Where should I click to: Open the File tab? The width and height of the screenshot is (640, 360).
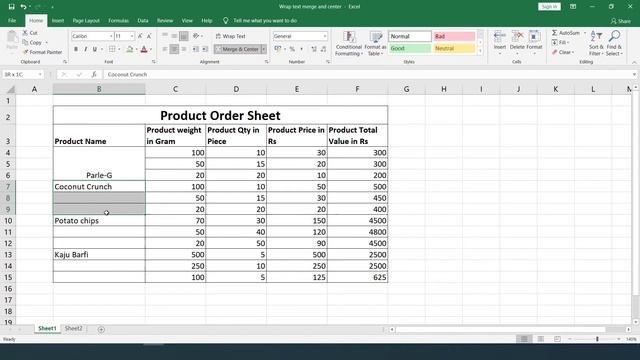click(x=12, y=20)
